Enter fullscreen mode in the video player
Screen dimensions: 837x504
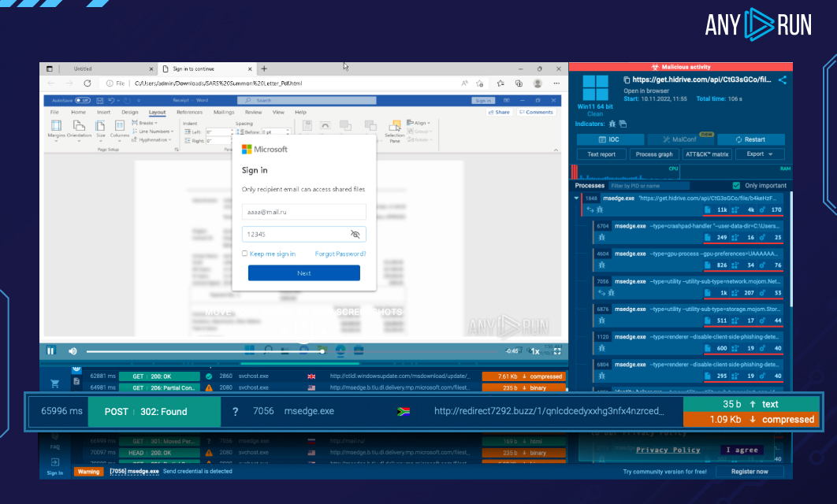[557, 351]
